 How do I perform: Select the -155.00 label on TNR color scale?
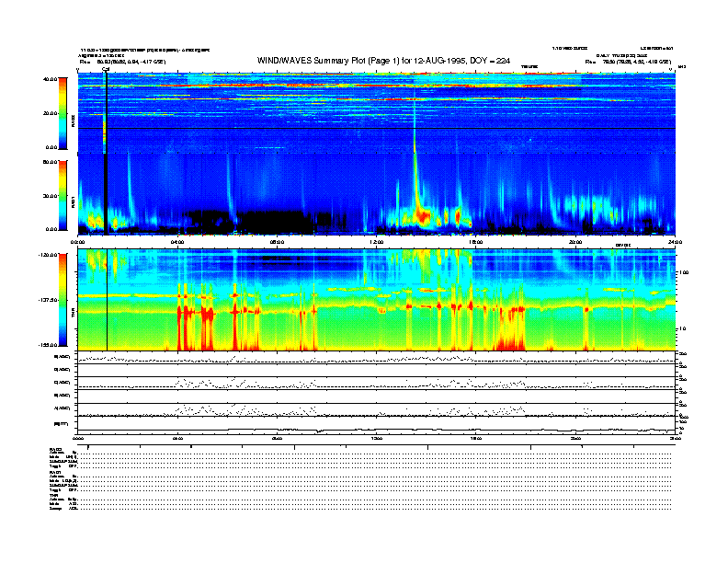[48, 345]
